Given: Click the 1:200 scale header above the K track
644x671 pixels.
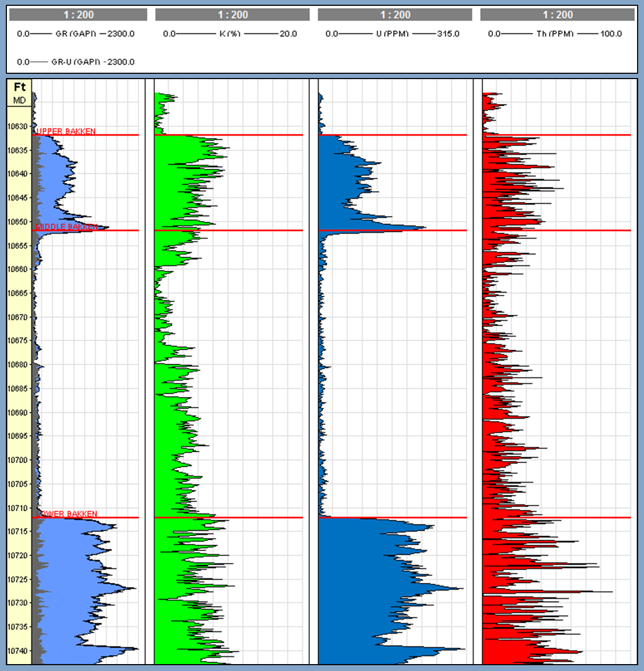Looking at the screenshot, I should click(233, 15).
